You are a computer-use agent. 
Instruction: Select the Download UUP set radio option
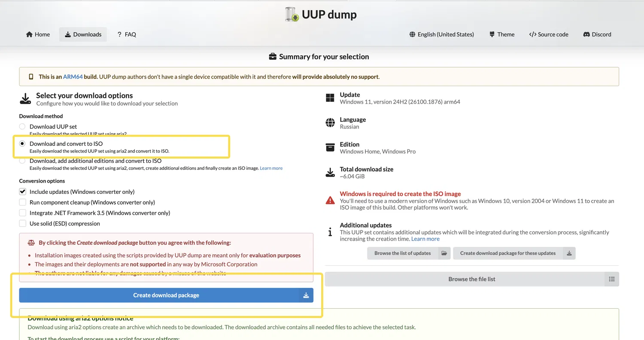tap(22, 126)
